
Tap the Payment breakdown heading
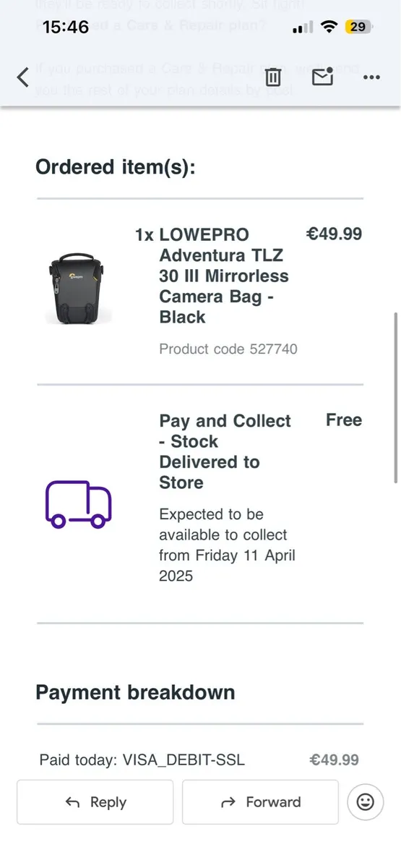[135, 692]
